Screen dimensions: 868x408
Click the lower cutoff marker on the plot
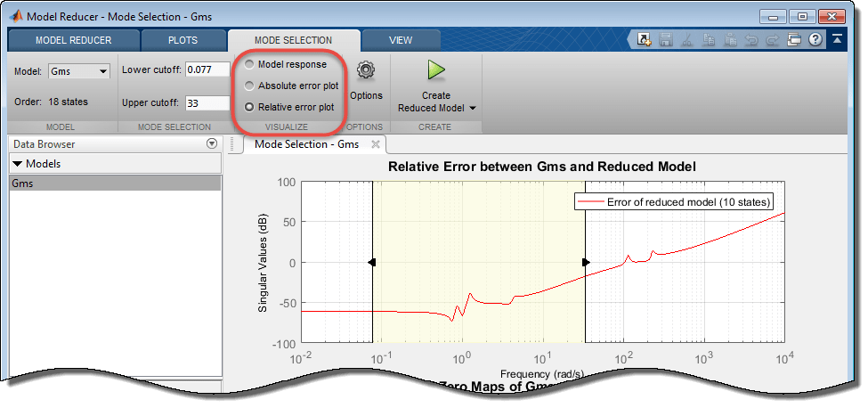(372, 263)
